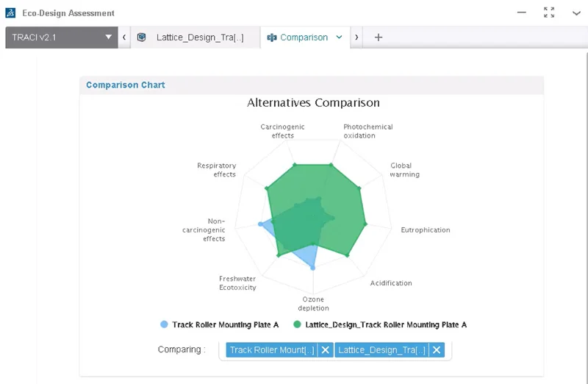588x384 pixels.
Task: Remove Track Roller Mount chip with X
Action: [326, 350]
